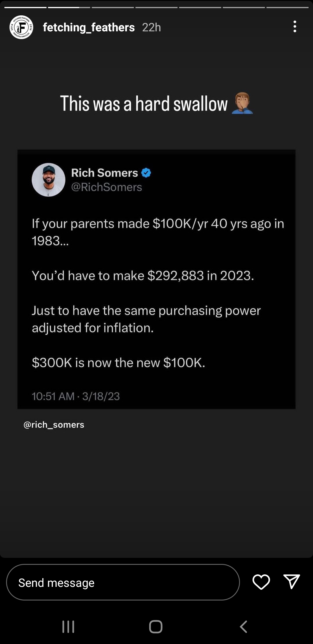The height and width of the screenshot is (644, 313).
Task: Tap the facepalm emoji in caption
Action: click(242, 104)
